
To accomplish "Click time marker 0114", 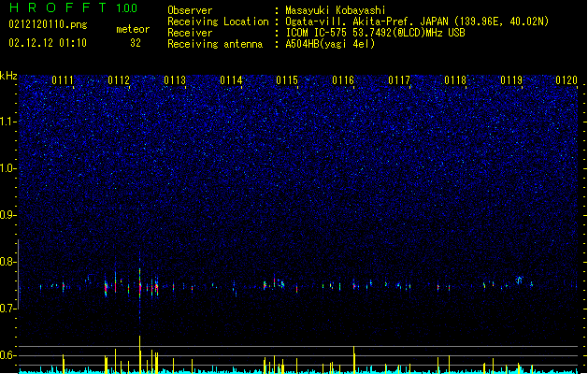I will (231, 80).
